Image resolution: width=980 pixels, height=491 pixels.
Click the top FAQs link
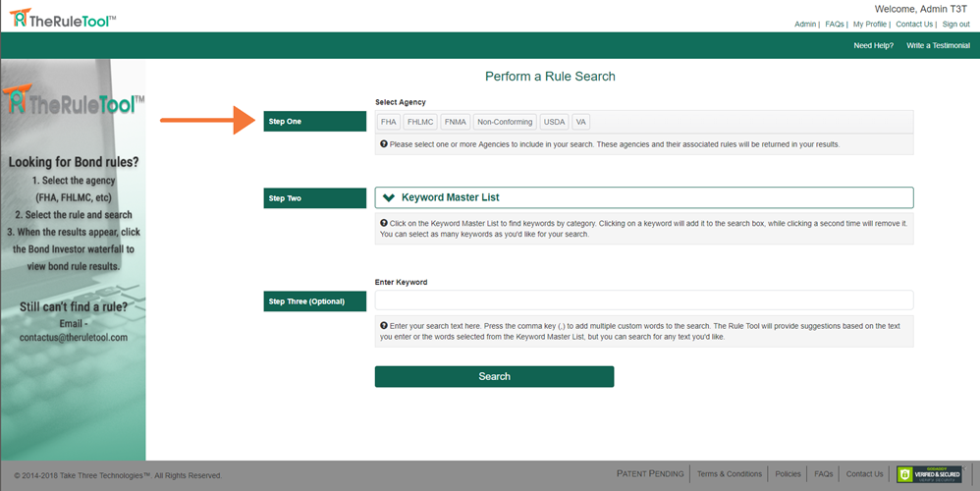click(835, 24)
